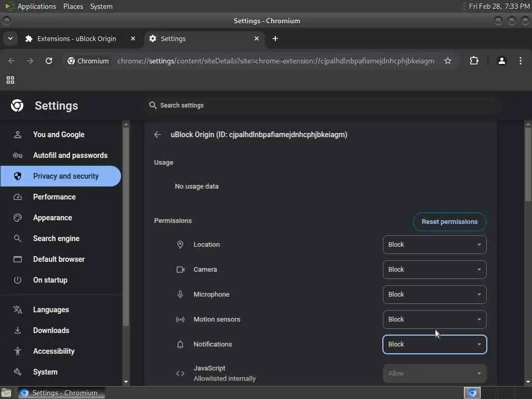Image resolution: width=532 pixels, height=399 pixels.
Task: Open a new tab with plus
Action: pos(275,38)
